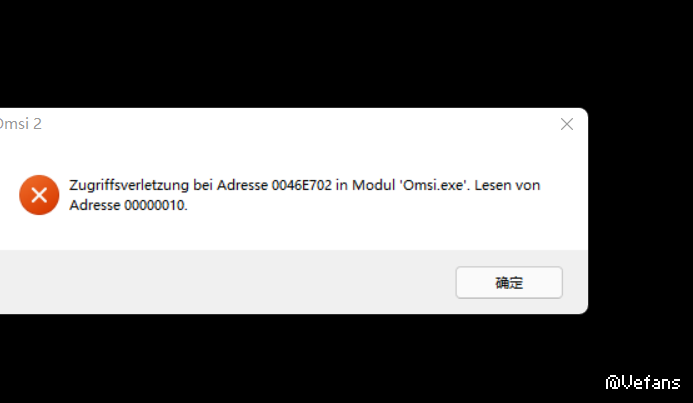Click the address value 0046E702
Image resolution: width=693 pixels, height=403 pixels.
(301, 185)
